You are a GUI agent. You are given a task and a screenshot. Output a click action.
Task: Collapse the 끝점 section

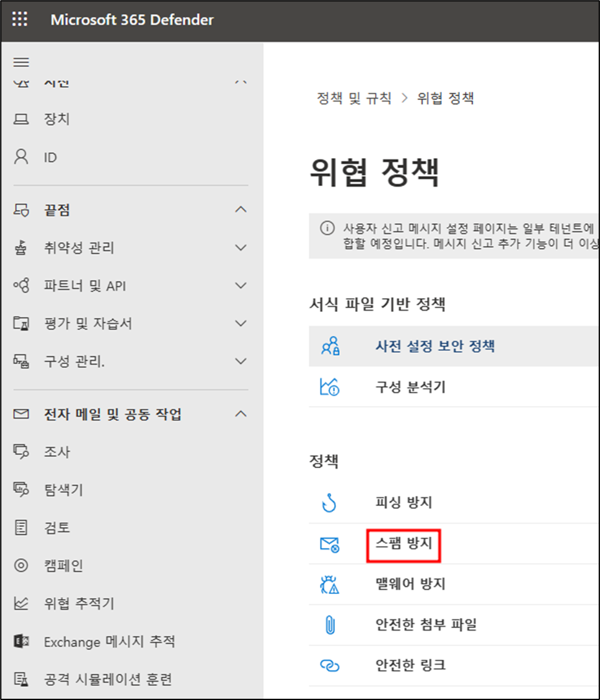point(241,210)
